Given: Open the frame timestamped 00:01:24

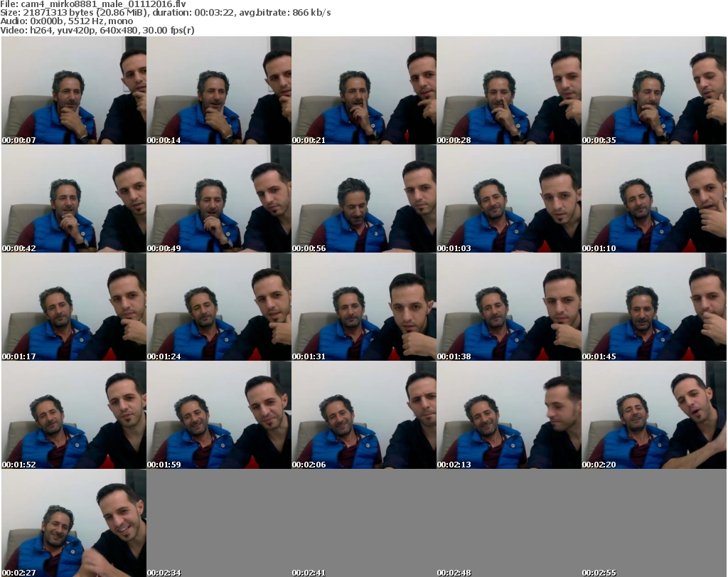Looking at the screenshot, I should (x=219, y=307).
